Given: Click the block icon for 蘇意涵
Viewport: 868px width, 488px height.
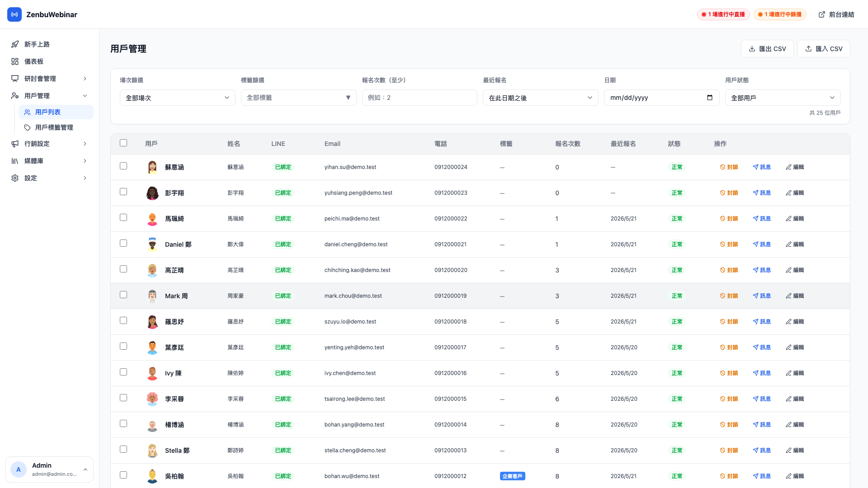Looking at the screenshot, I should [722, 167].
